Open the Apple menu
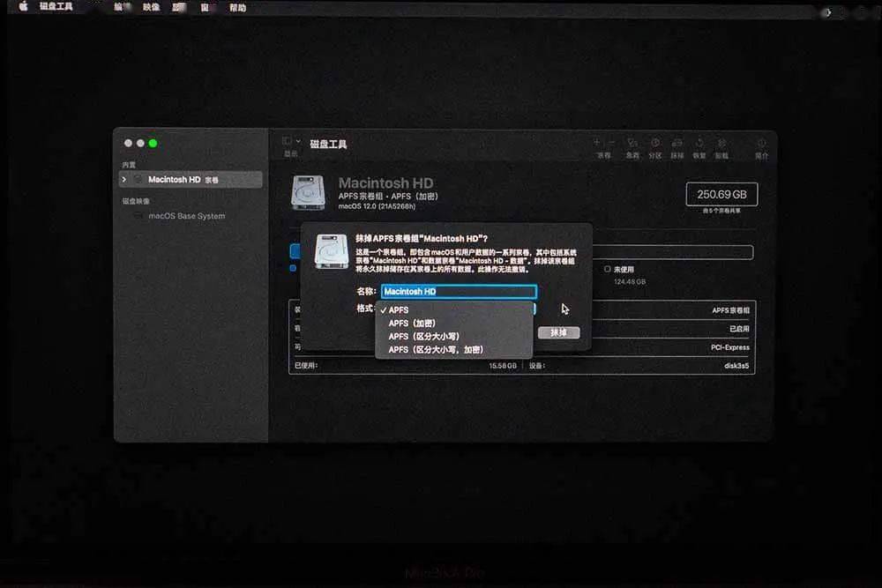The image size is (882, 588). point(23,7)
